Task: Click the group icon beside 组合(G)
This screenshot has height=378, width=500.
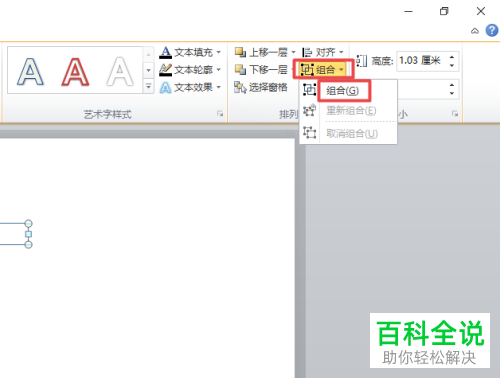Action: (x=309, y=90)
